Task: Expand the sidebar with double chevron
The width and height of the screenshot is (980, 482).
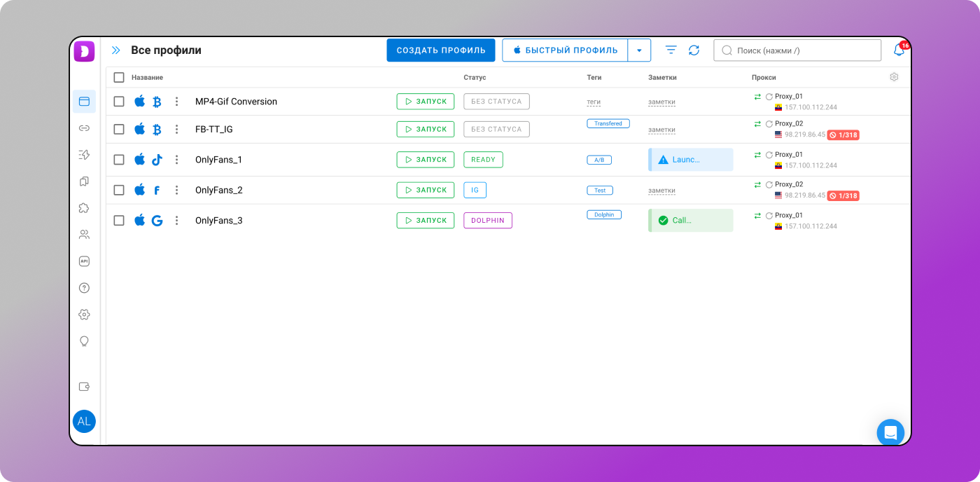Action: pos(116,50)
